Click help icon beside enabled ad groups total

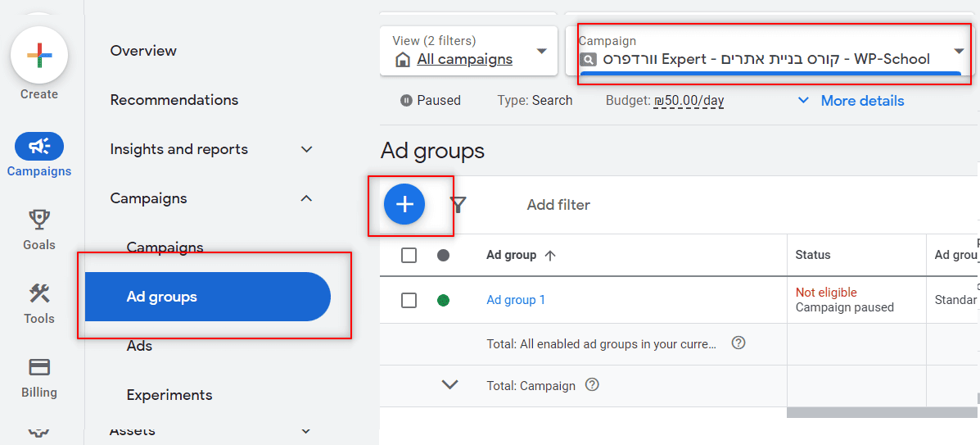738,343
